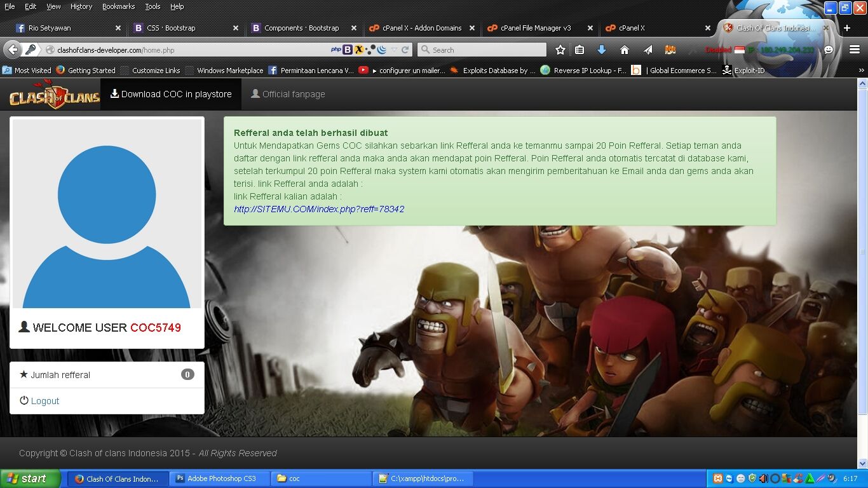868x488 pixels.
Task: Click the Indonesia flag icon in toolbar
Action: tap(740, 50)
